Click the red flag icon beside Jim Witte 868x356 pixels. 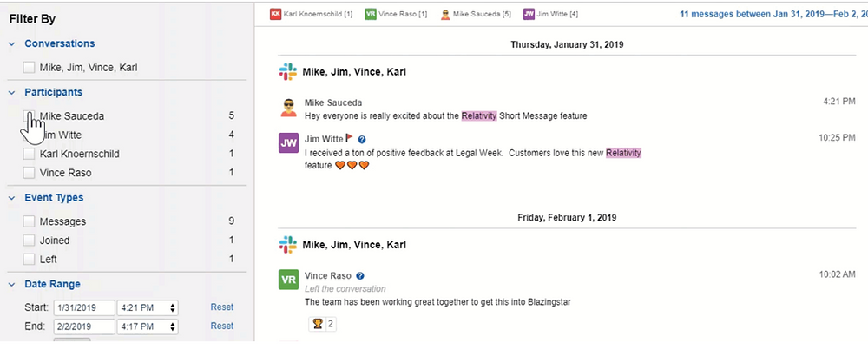(350, 137)
